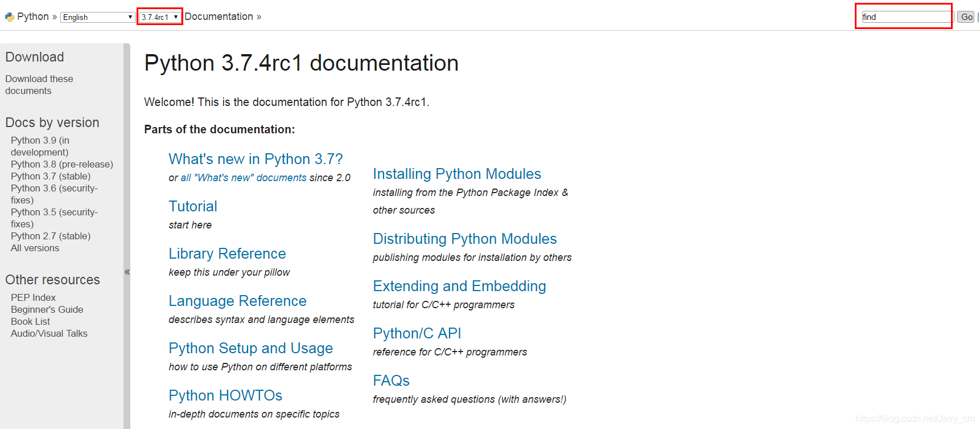Screen dimensions: 980x429
Task: Click the Documentation breadcrumb link
Action: coord(219,17)
